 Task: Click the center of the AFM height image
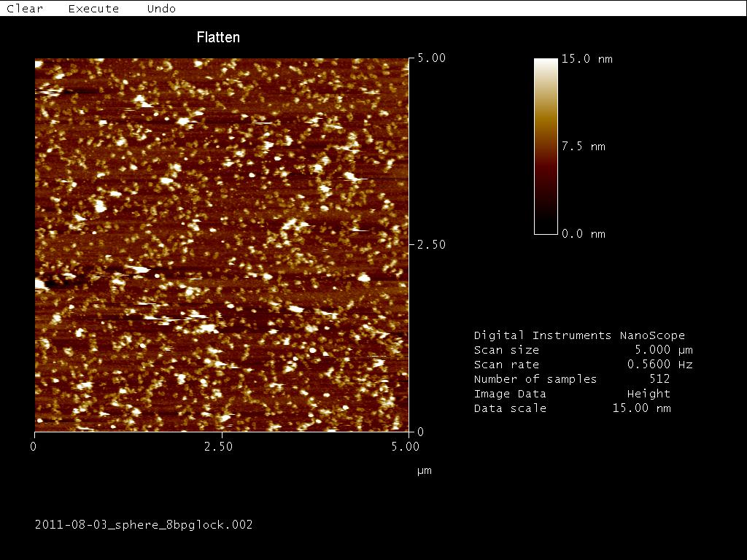click(222, 245)
